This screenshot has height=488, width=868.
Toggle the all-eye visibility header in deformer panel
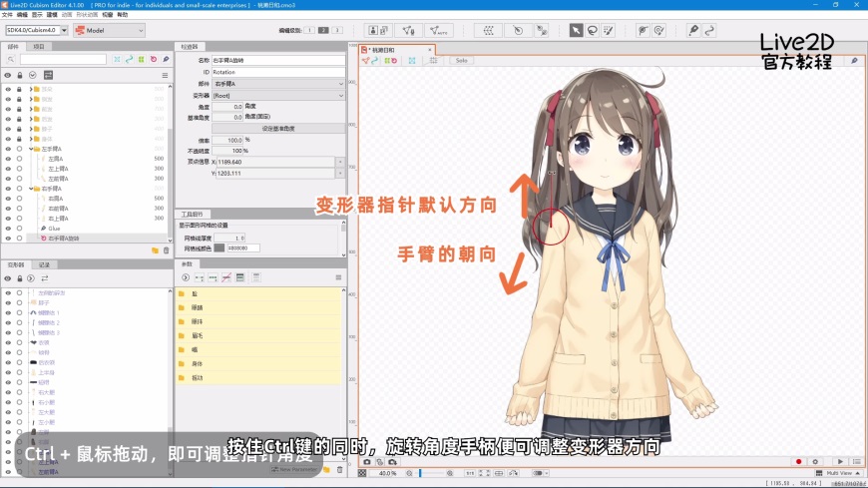[8, 278]
